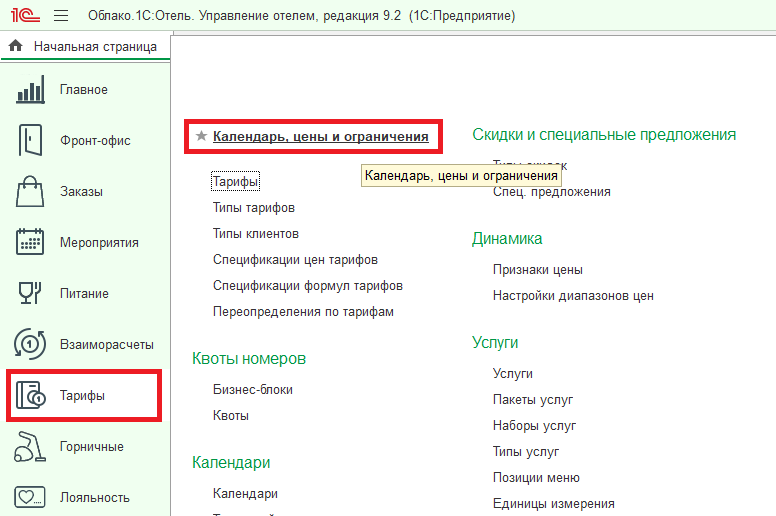The height and width of the screenshot is (516, 776).
Task: Open Единицы измерения
Action: [553, 503]
